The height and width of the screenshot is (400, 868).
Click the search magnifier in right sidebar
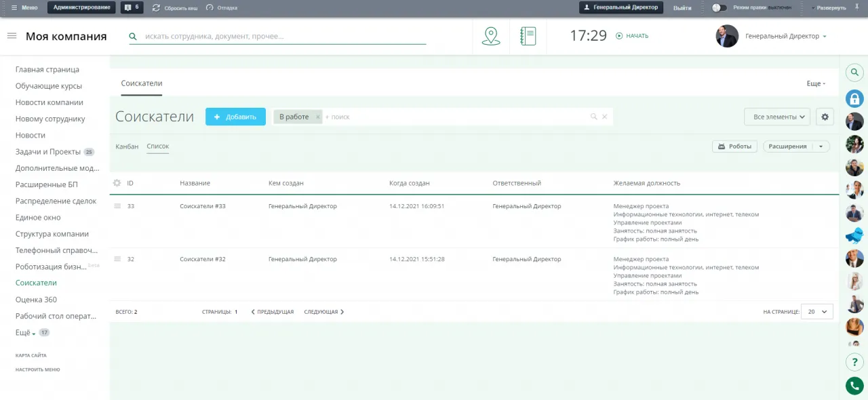pyautogui.click(x=854, y=72)
